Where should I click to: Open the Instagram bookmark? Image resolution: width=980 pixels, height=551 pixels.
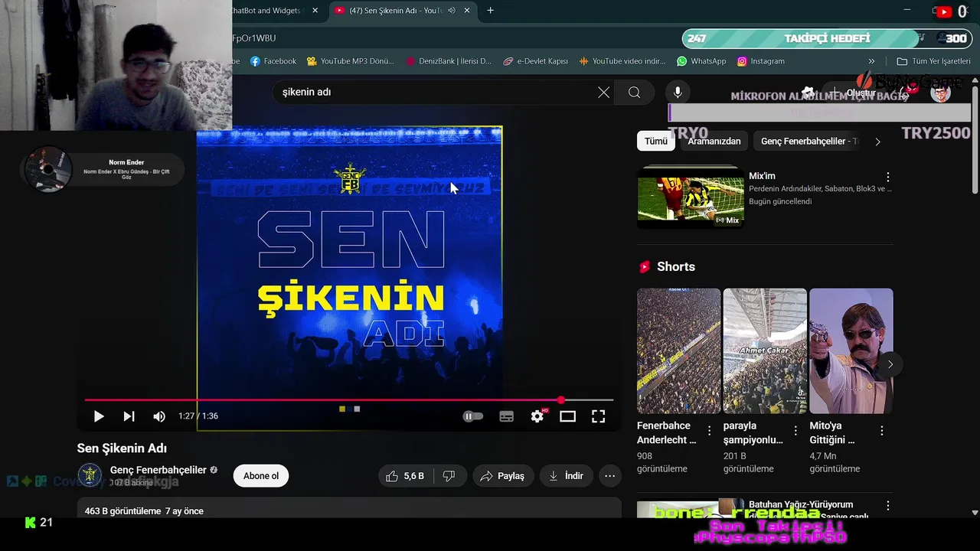pyautogui.click(x=761, y=61)
